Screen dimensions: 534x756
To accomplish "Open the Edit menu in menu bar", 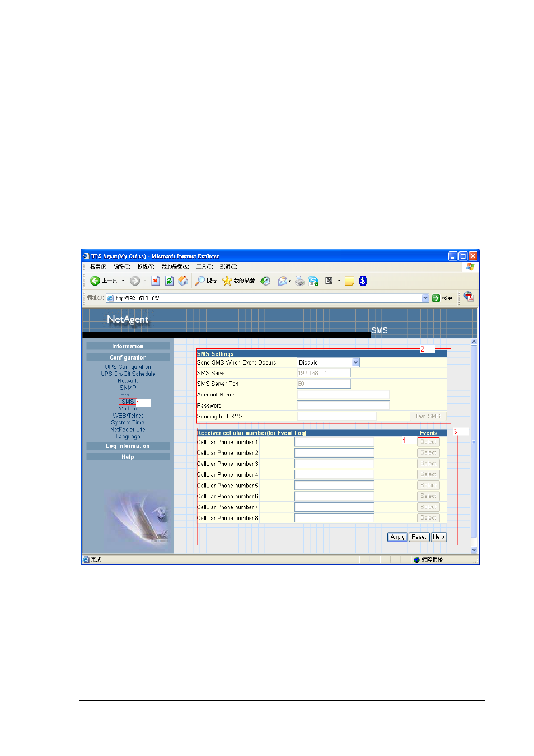I will (121, 267).
